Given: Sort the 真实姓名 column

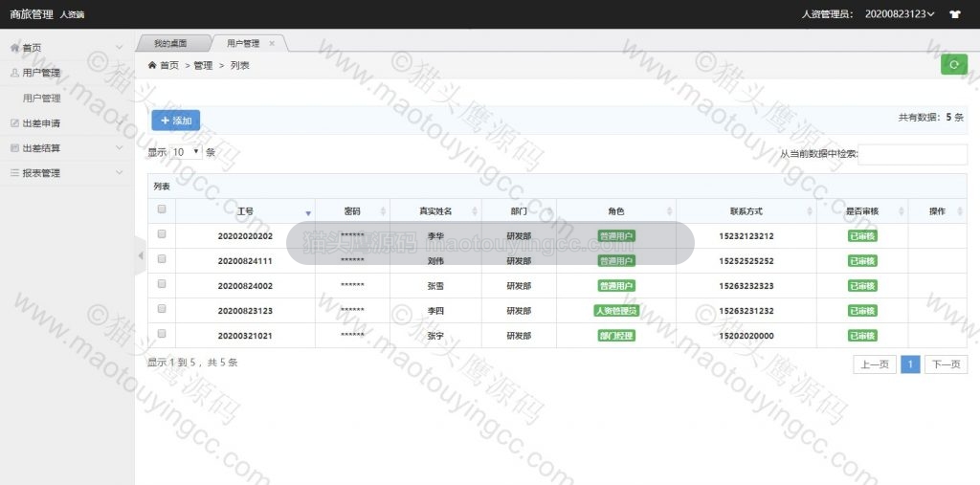Looking at the screenshot, I should click(475, 211).
